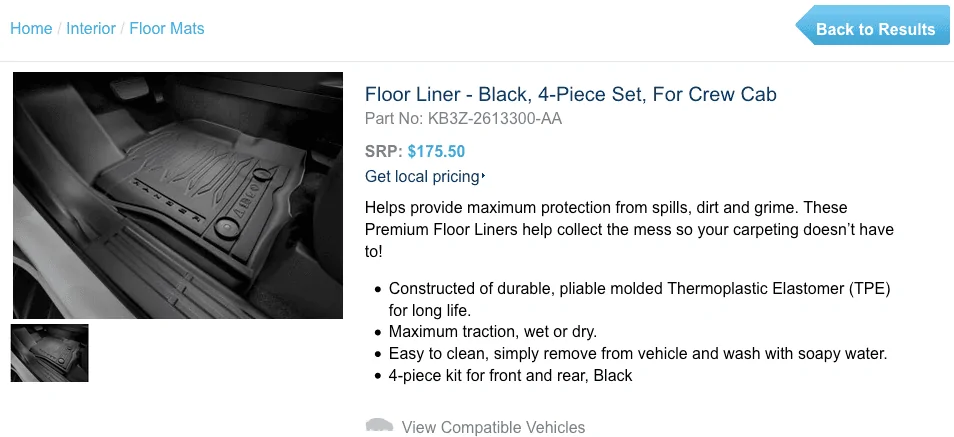
Task: Click the 4-piece kit for front and rear bullet
Action: point(510,376)
